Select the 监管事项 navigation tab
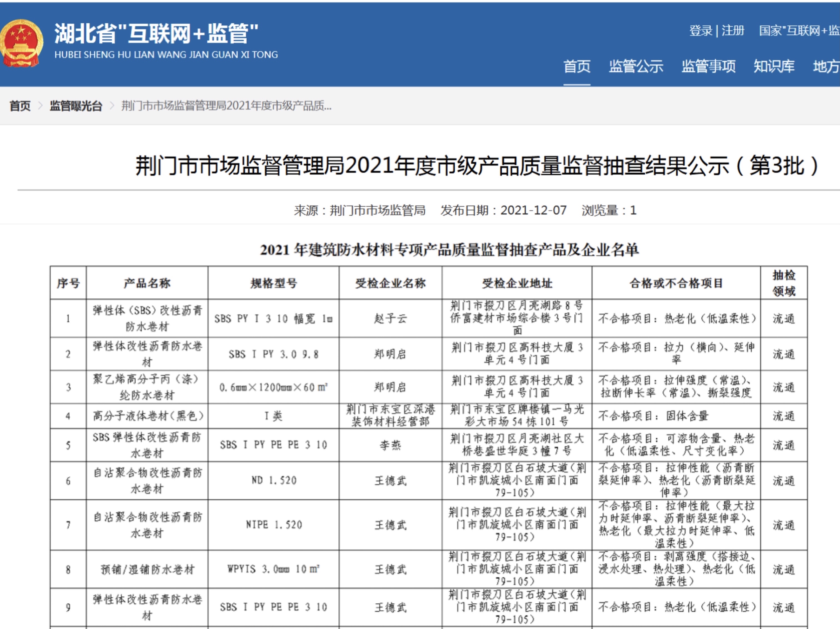The height and width of the screenshot is (629, 840). (x=708, y=66)
